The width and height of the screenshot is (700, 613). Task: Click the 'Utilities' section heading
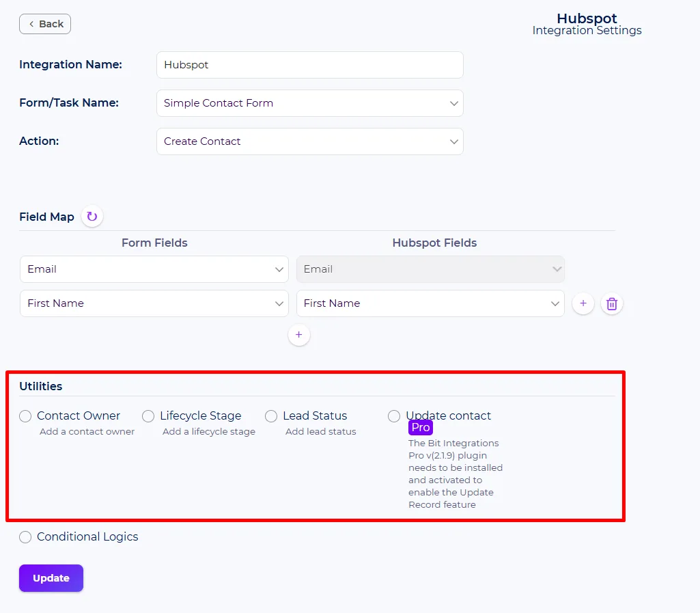pos(40,387)
